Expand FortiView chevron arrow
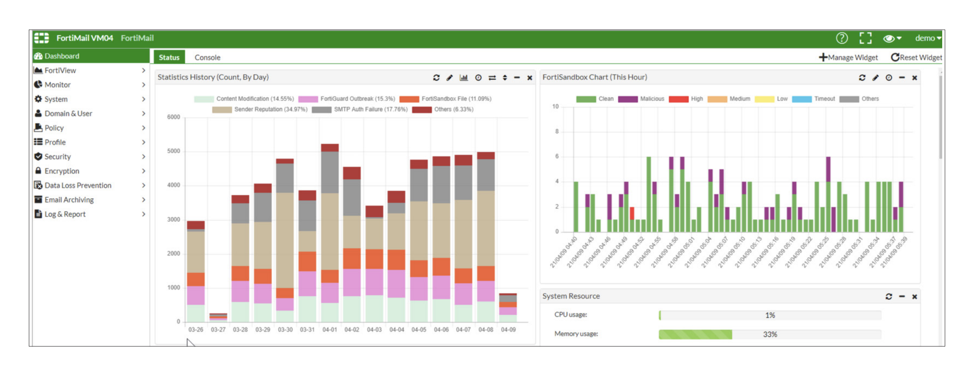Viewport: 980px width, 370px height. [x=144, y=70]
